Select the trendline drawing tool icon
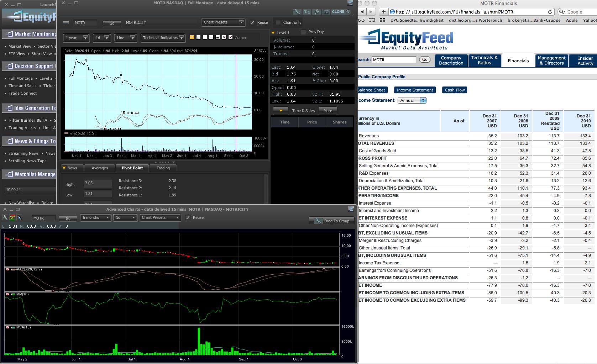This screenshot has width=597, height=364. [199, 37]
